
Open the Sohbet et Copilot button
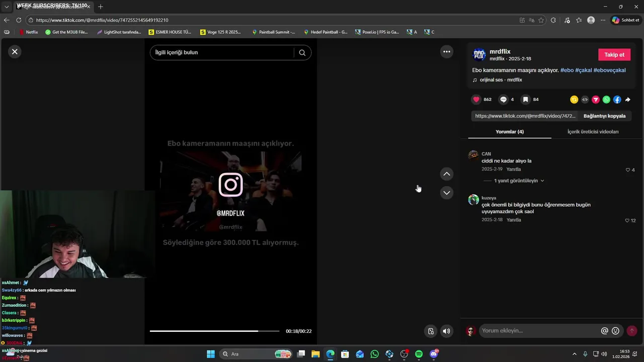point(625,20)
